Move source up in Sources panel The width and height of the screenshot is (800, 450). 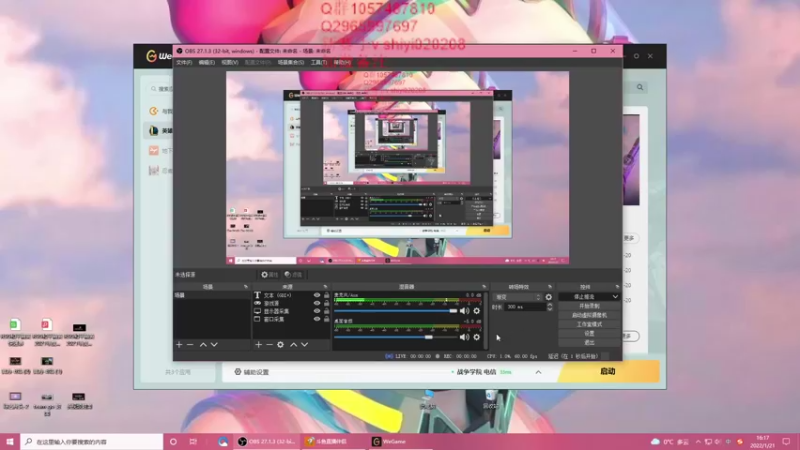[x=293, y=345]
